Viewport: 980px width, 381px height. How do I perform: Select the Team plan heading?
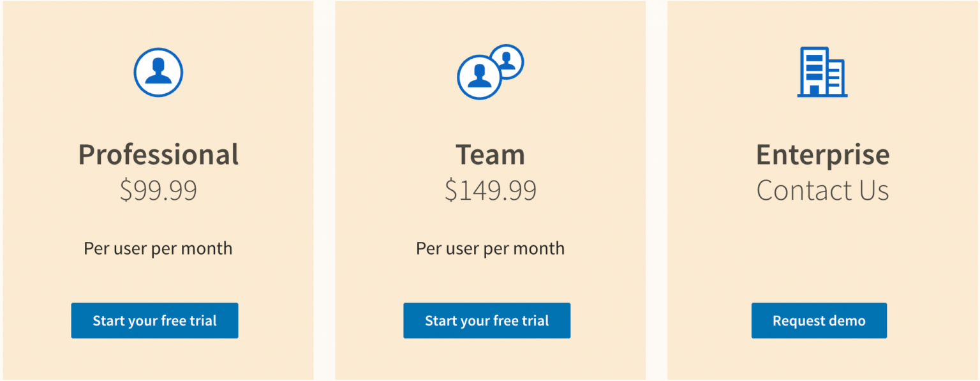490,154
